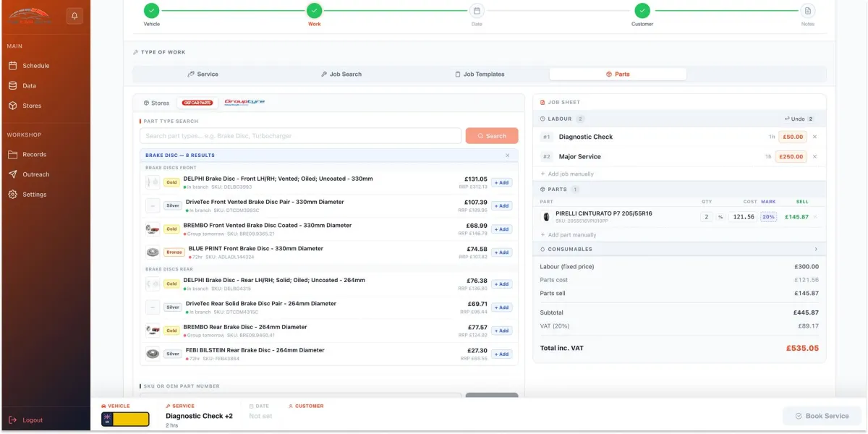Add BREMBO Front Vented Brake Disc Coated
Image resolution: width=868 pixels, height=434 pixels.
[501, 229]
